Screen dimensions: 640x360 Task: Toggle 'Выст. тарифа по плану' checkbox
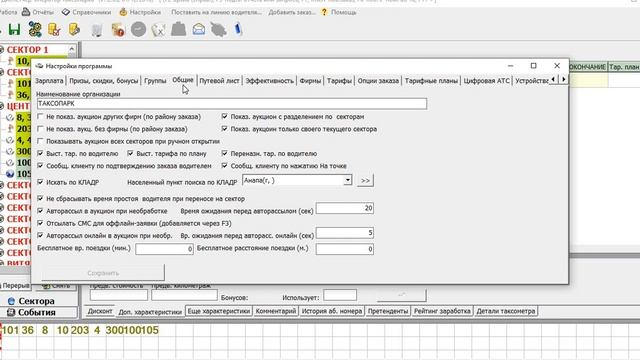coord(130,153)
